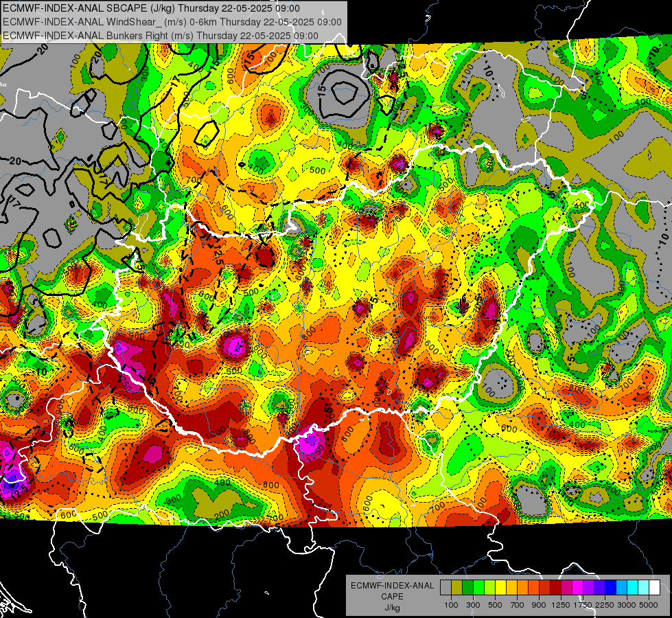
Task: Click the 100 legend tick label
Action: point(451,605)
